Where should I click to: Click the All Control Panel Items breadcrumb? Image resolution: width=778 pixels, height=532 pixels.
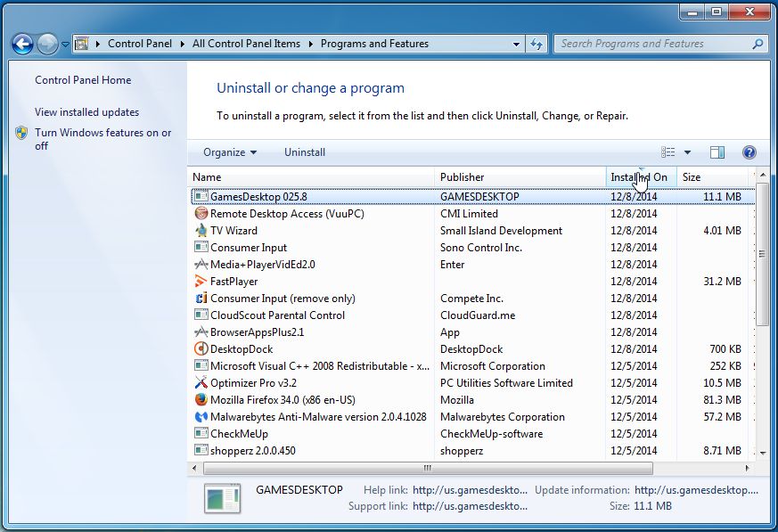(x=246, y=44)
